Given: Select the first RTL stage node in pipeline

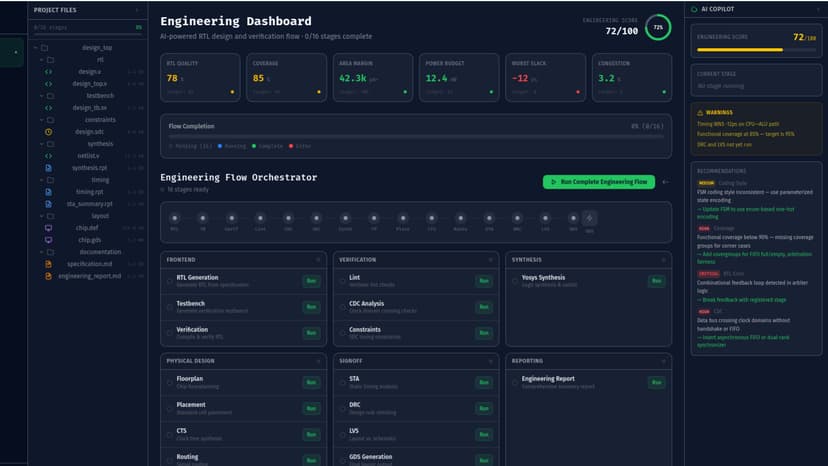Looking at the screenshot, I should click(x=174, y=218).
